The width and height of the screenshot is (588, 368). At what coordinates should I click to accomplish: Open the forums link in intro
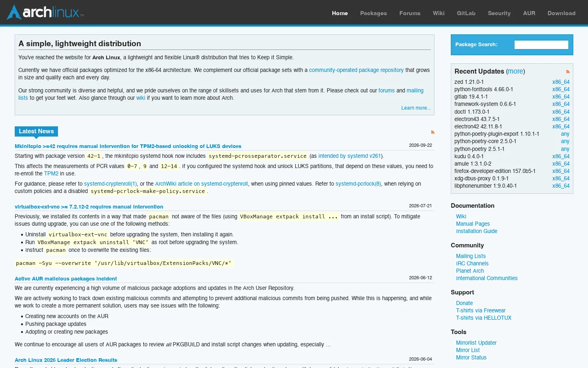click(386, 90)
